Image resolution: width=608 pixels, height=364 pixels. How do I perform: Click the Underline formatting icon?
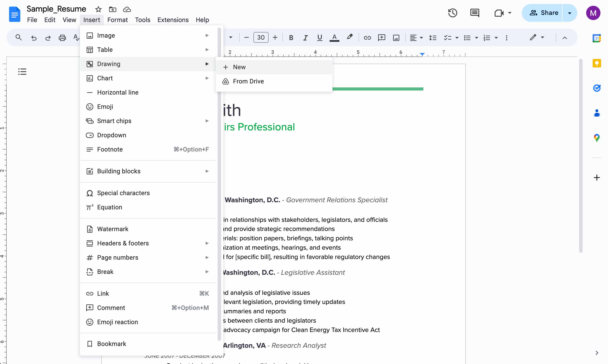320,38
